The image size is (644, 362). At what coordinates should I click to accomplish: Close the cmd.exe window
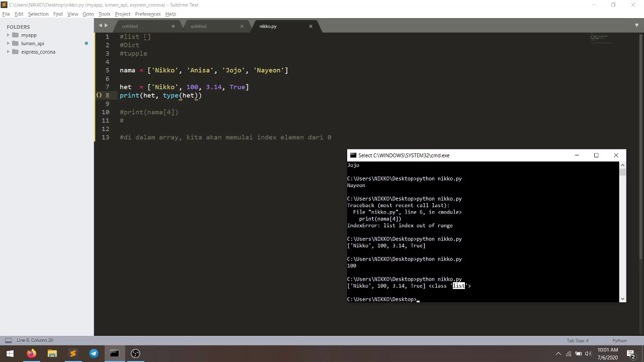pos(616,155)
